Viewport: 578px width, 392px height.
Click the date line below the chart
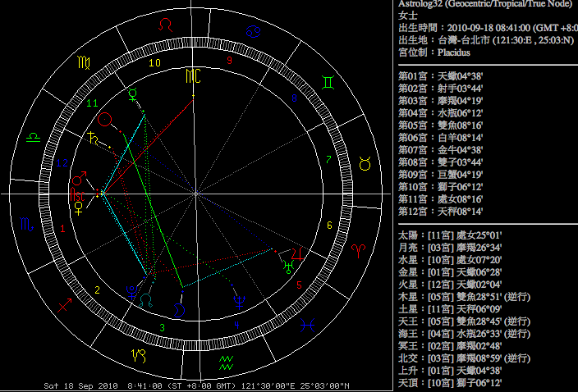tap(197, 385)
